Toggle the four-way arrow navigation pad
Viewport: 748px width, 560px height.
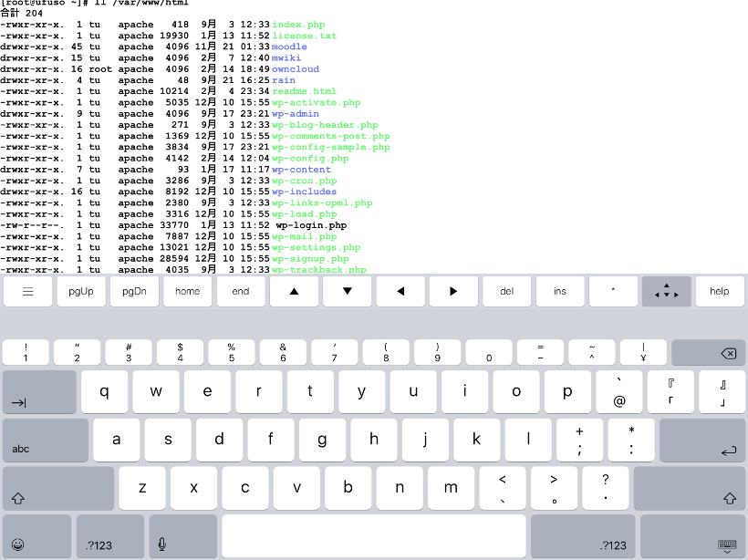click(x=667, y=291)
